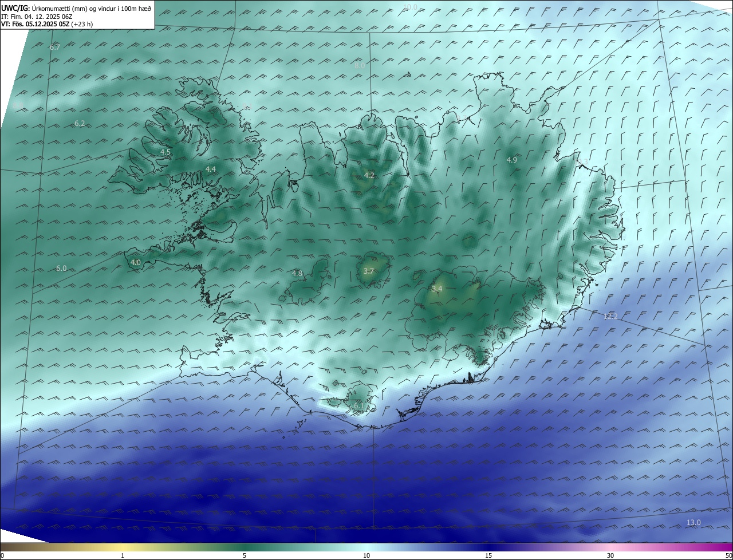
Task: Click the '3.4' value on Vatnajökull
Action: pyautogui.click(x=437, y=289)
